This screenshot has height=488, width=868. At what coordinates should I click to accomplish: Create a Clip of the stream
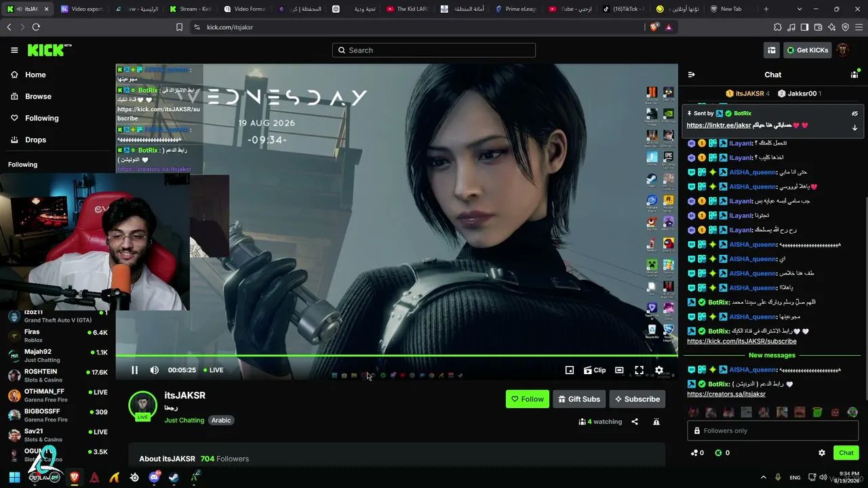click(595, 370)
